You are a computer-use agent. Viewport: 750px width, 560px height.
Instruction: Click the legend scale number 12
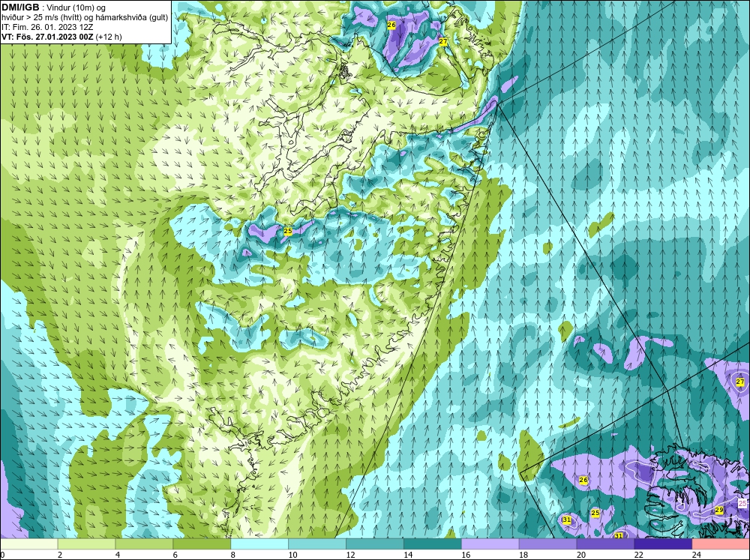pos(350,555)
